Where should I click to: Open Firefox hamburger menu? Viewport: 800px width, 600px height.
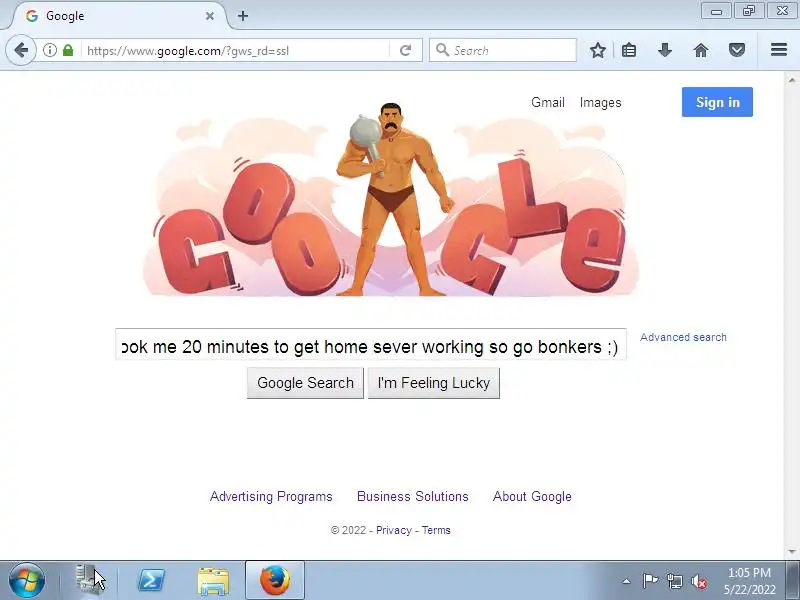pyautogui.click(x=779, y=49)
